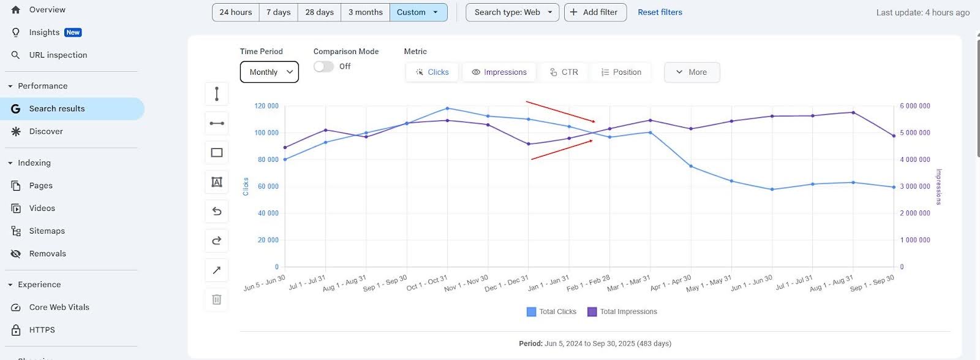This screenshot has width=980, height=360.
Task: Click the undo annotation icon
Action: 216,212
